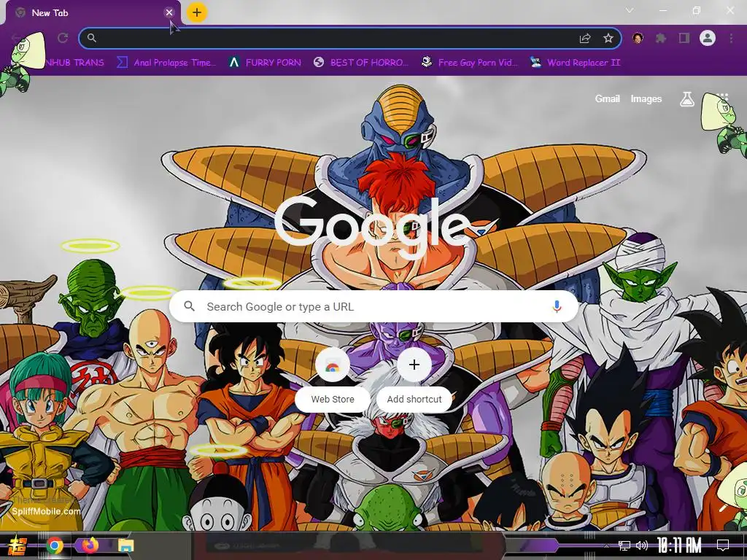Close the New Tab tab
This screenshot has width=747, height=560.
pos(169,13)
